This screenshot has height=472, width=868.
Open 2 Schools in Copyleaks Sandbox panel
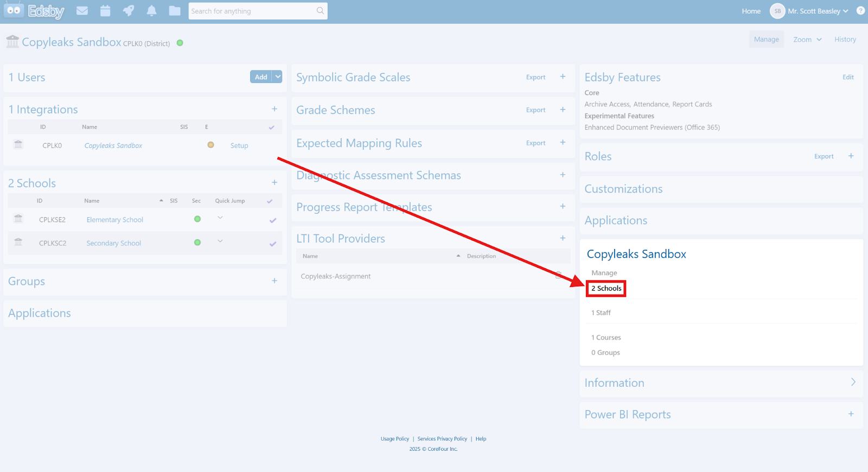(x=607, y=288)
